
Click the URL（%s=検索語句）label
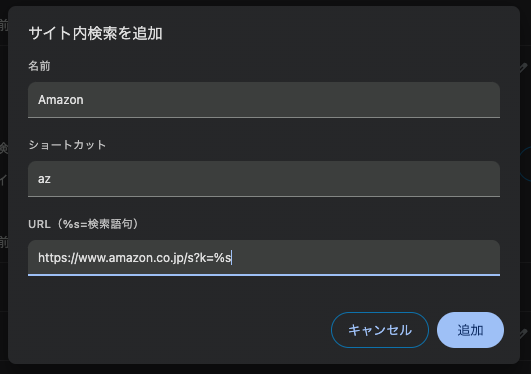click(83, 224)
